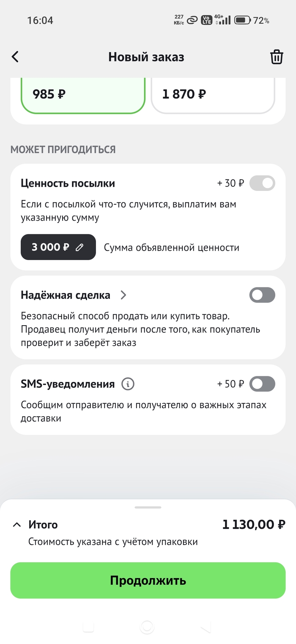Viewport: 296px width, 644px height.
Task: Tap the bottom sheet drag handle
Action: pyautogui.click(x=148, y=507)
